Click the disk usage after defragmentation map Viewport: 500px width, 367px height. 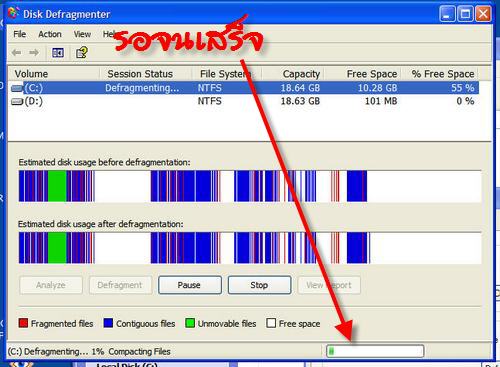pos(250,248)
